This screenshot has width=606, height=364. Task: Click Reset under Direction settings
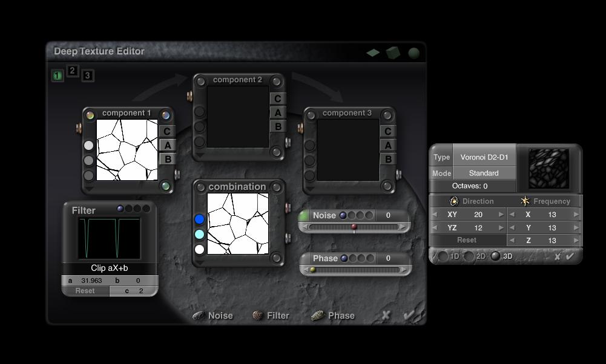467,240
